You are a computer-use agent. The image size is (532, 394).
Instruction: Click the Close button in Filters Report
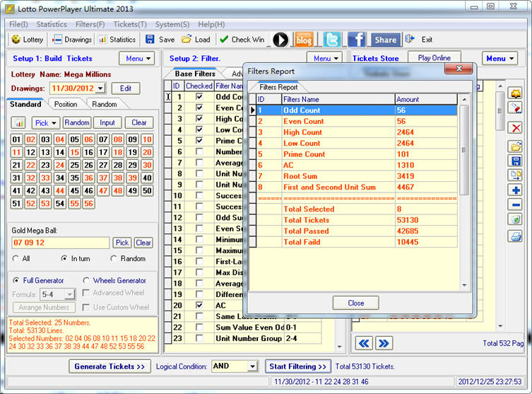tap(356, 303)
